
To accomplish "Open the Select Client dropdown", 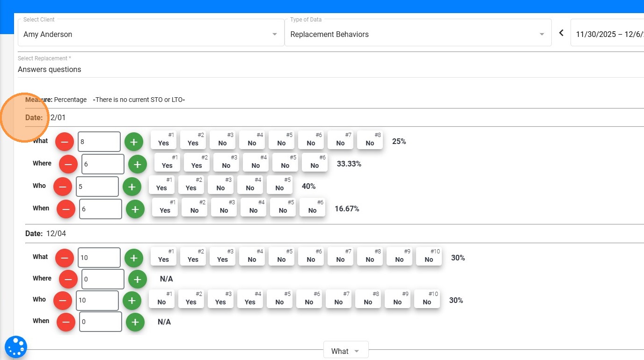I will coord(151,34).
